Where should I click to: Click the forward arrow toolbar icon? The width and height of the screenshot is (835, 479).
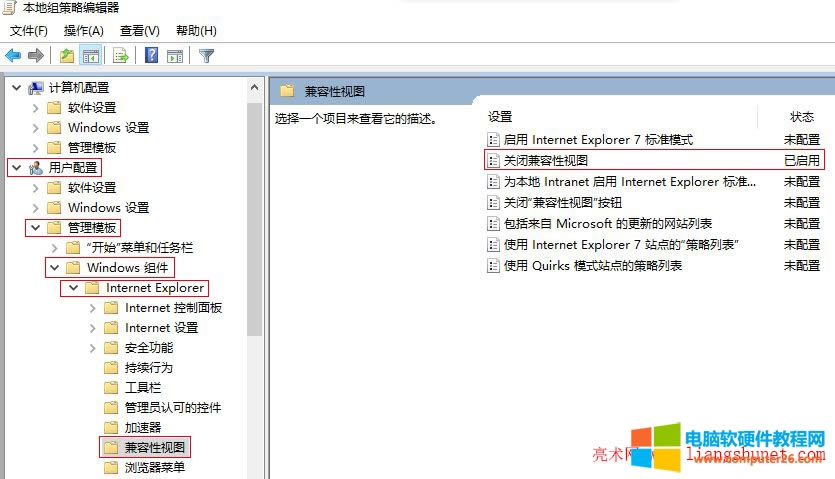[x=36, y=55]
